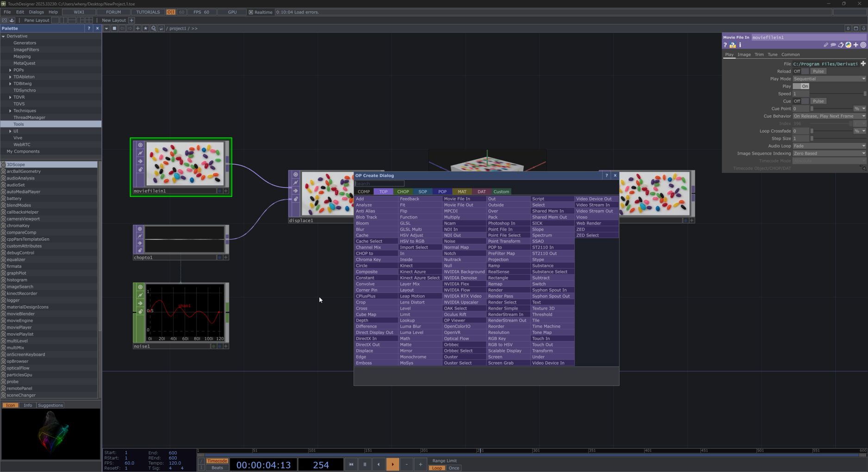Image resolution: width=868 pixels, height=472 pixels.
Task: Click the Reload Pulse button
Action: coord(818,71)
